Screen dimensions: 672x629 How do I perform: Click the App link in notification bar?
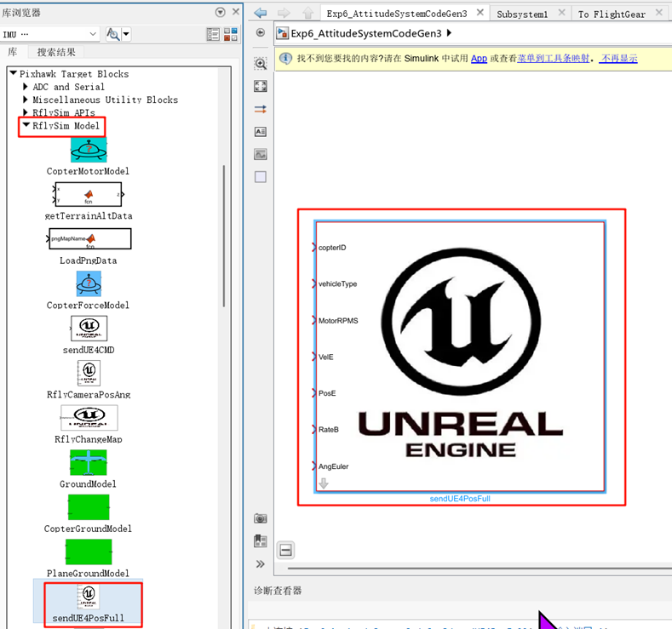479,59
